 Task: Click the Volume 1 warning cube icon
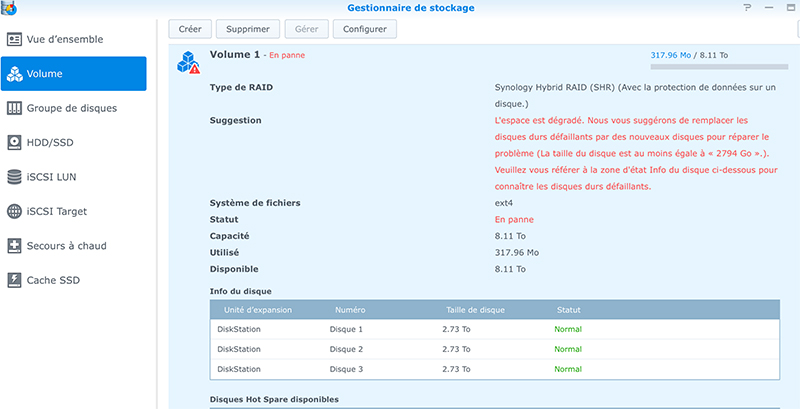coord(188,63)
